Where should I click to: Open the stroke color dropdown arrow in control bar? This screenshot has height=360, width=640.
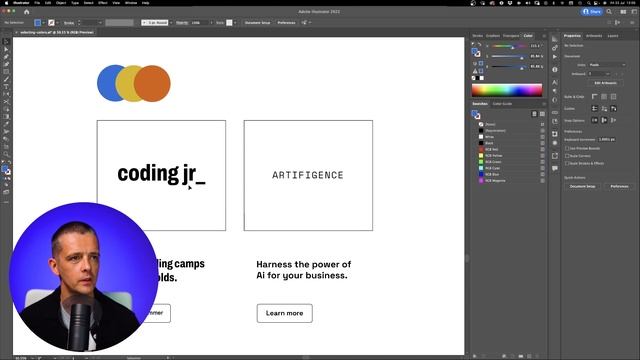[x=57, y=23]
